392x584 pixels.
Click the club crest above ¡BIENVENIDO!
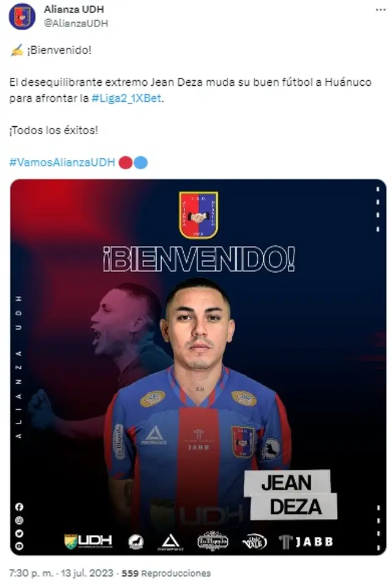pos(198,215)
